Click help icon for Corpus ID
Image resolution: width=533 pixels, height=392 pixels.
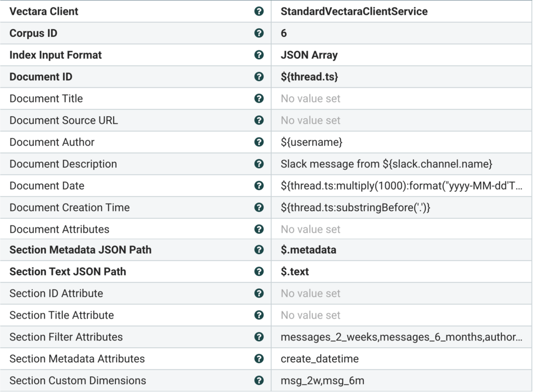point(259,33)
